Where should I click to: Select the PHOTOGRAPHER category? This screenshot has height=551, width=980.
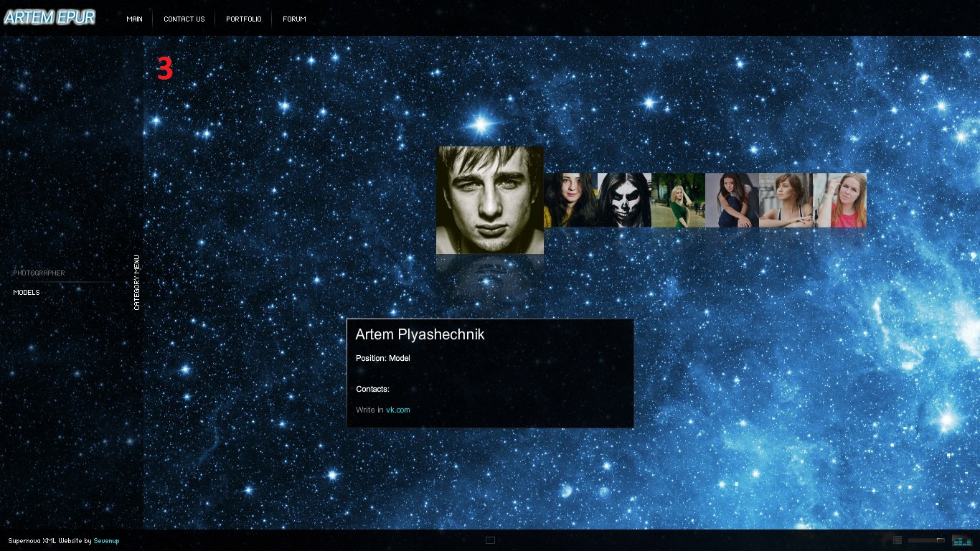pyautogui.click(x=39, y=273)
